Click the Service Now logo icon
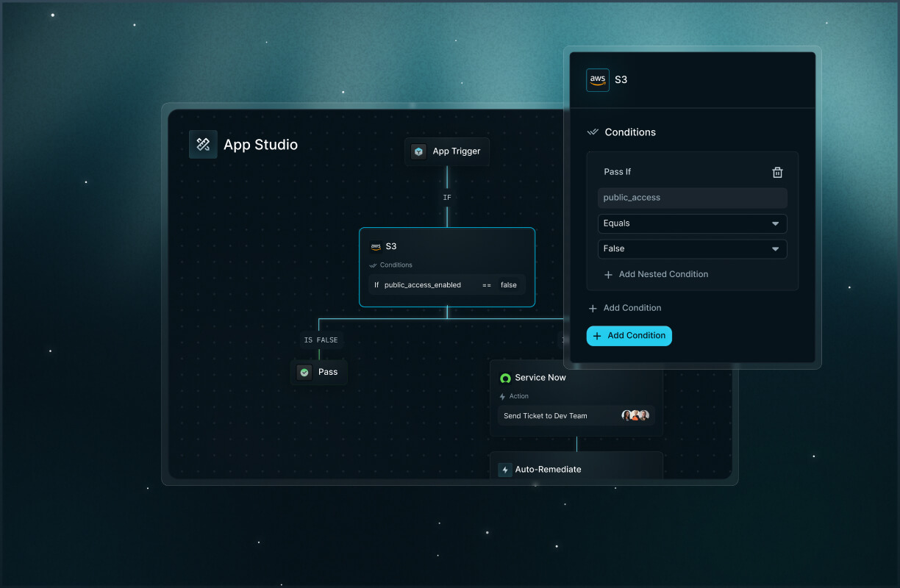The height and width of the screenshot is (588, 900). point(505,377)
